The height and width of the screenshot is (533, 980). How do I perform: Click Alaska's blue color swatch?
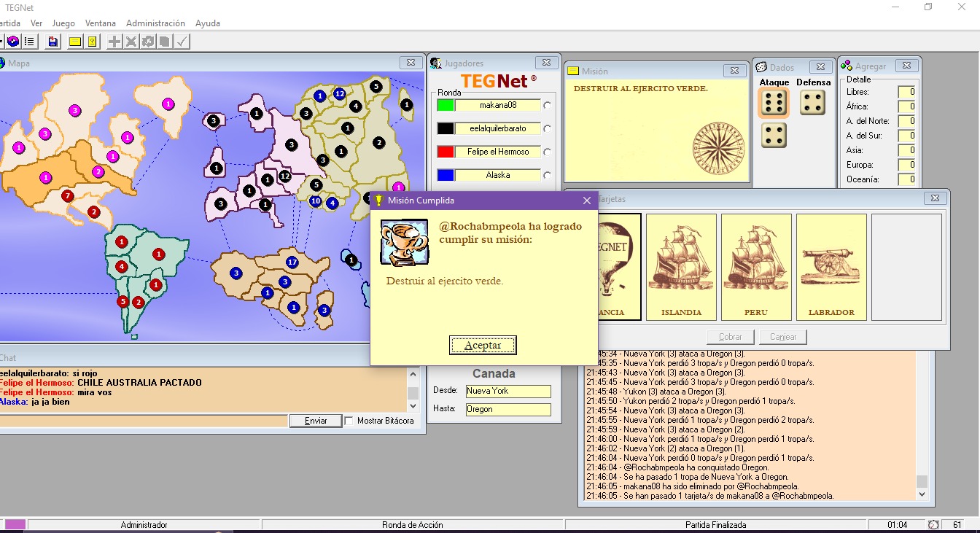point(446,175)
